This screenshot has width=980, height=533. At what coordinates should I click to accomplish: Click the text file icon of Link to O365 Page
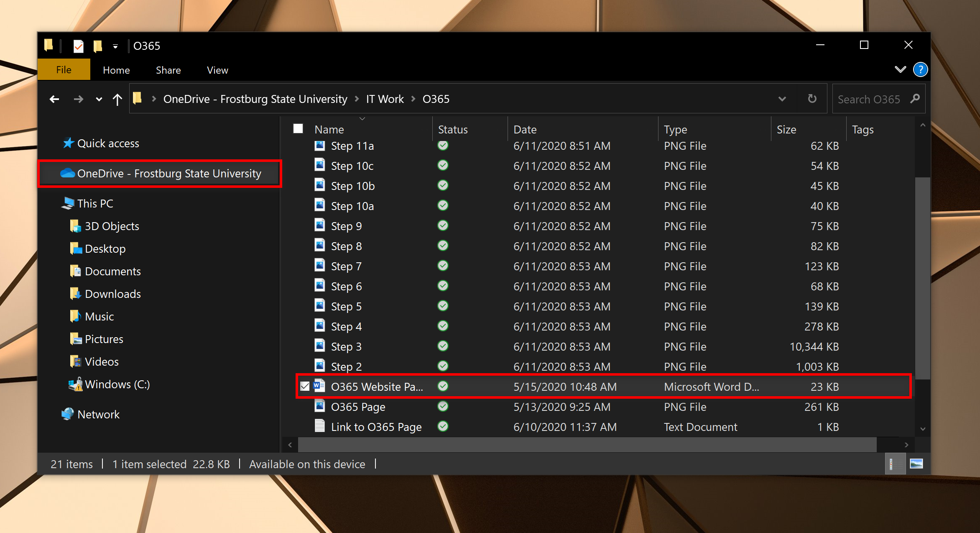click(320, 425)
